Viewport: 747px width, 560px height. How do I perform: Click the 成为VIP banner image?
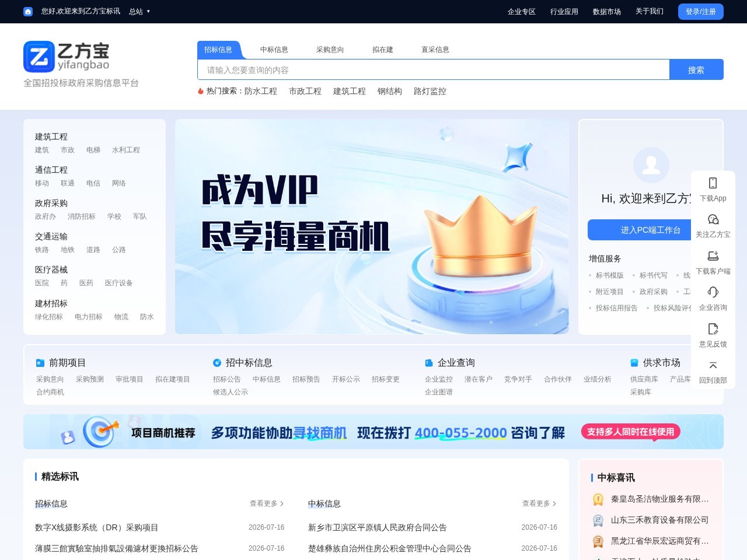tap(372, 227)
